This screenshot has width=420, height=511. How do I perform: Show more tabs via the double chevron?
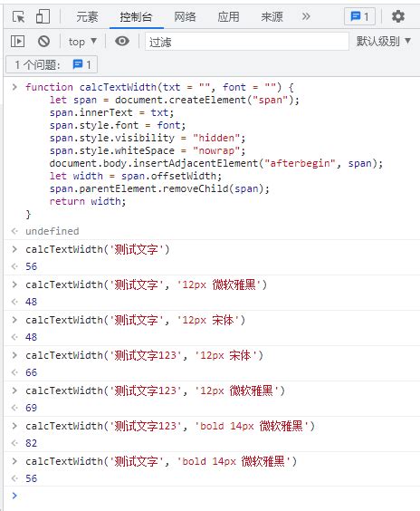click(306, 16)
